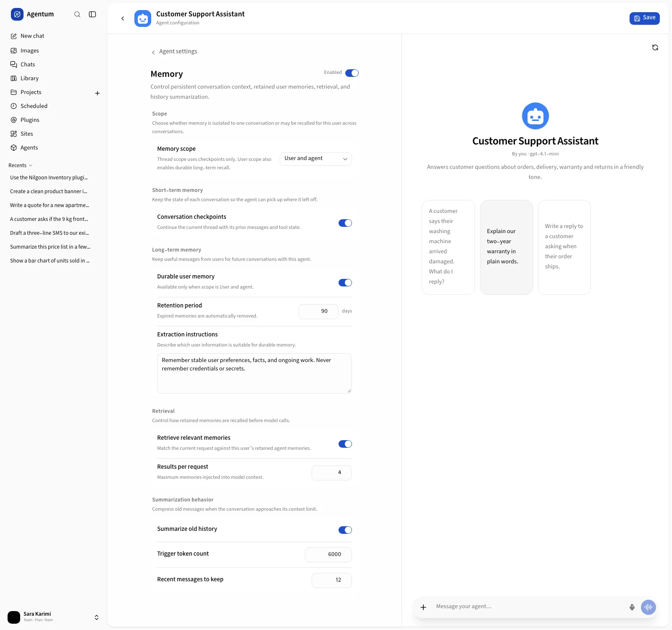Select the 'Explain our two-year warranty' card
The image size is (672, 630).
(507, 247)
